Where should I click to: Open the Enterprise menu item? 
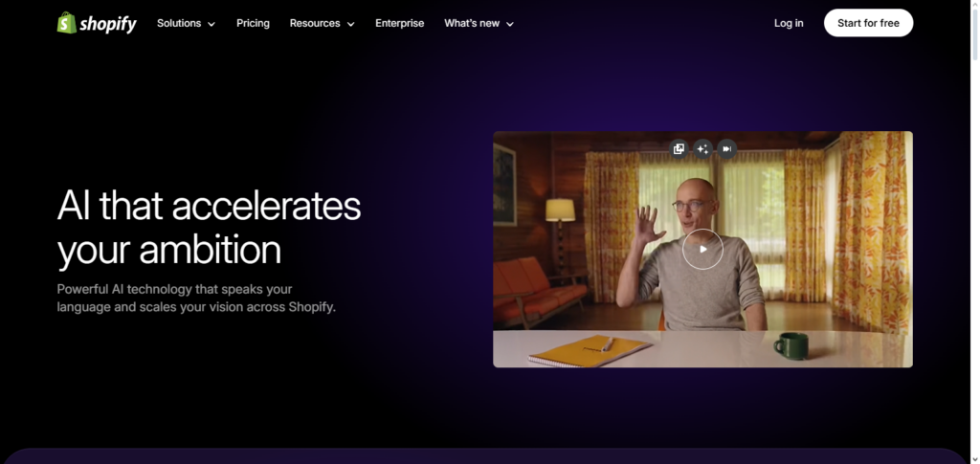399,23
